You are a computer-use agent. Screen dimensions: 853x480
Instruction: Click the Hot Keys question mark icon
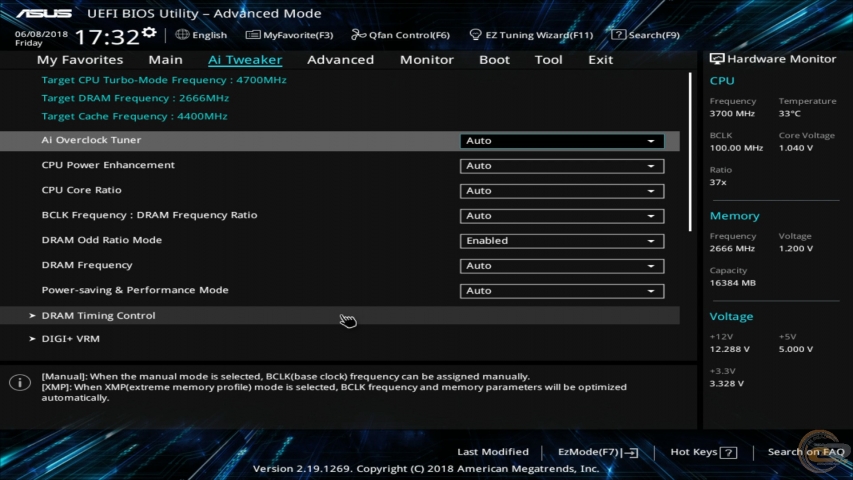(x=728, y=452)
